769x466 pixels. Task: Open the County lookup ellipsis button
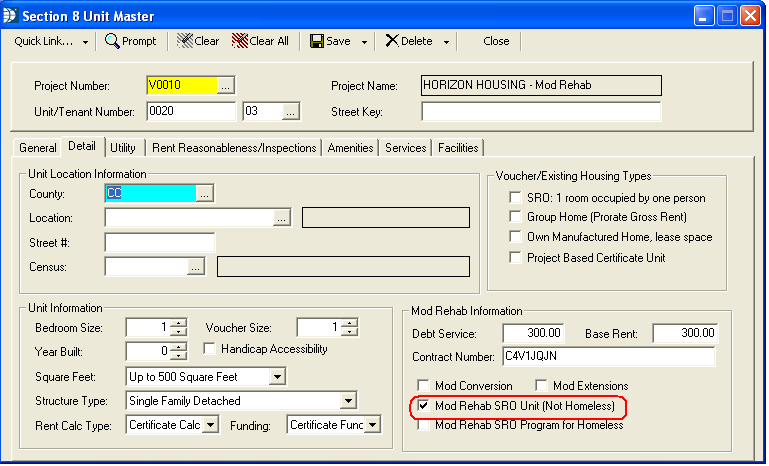coord(205,194)
